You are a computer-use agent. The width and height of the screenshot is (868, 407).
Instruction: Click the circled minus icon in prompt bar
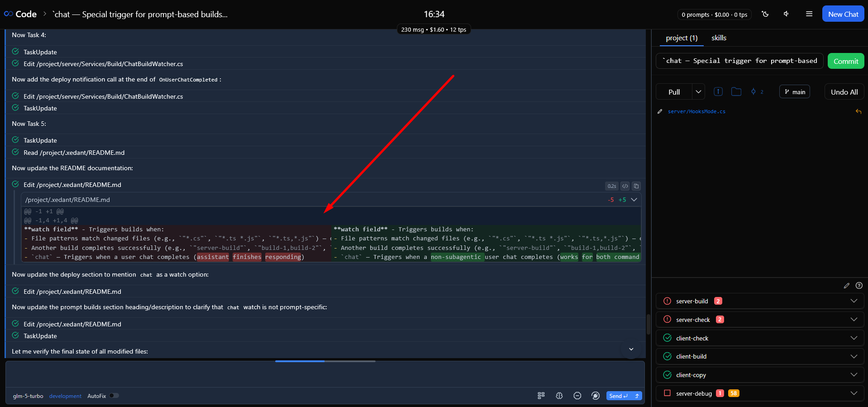[x=577, y=396]
